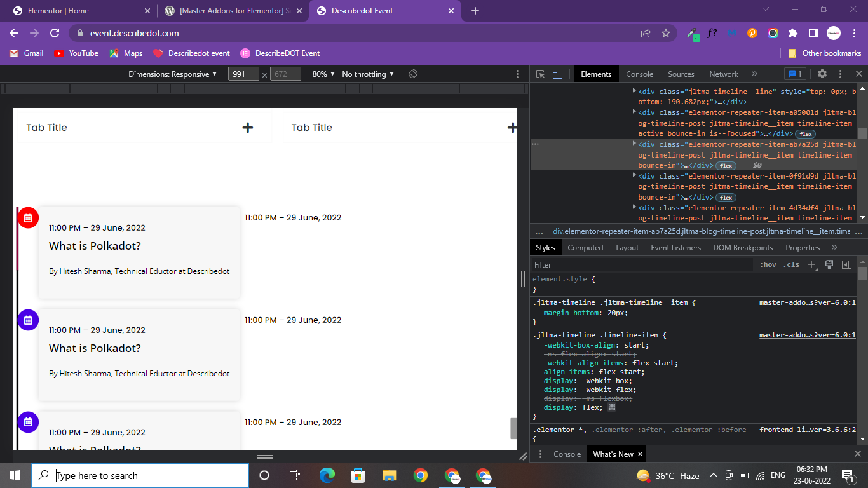Toggle flex badge on the a05001d div
This screenshot has height=488, width=868.
pyautogui.click(x=806, y=134)
